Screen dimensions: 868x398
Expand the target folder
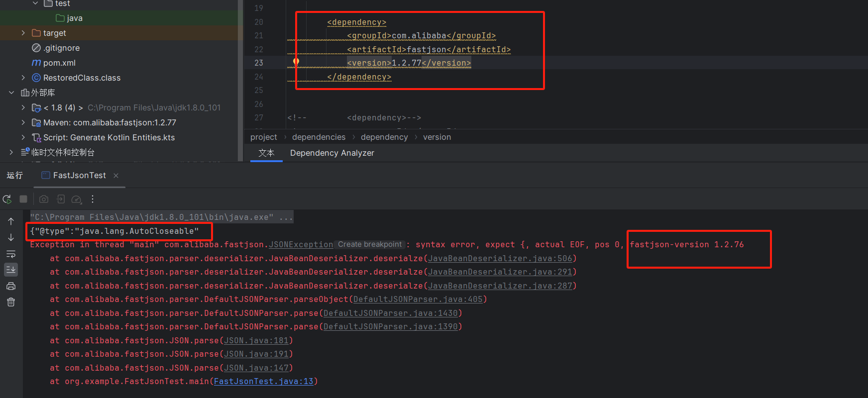click(23, 33)
